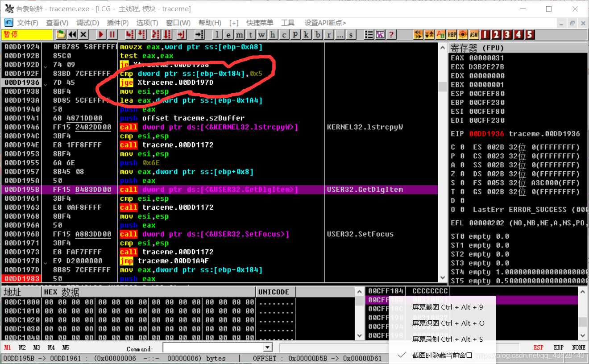Click the Step into toolbar icon
The height and width of the screenshot is (364, 589).
[x=129, y=34]
